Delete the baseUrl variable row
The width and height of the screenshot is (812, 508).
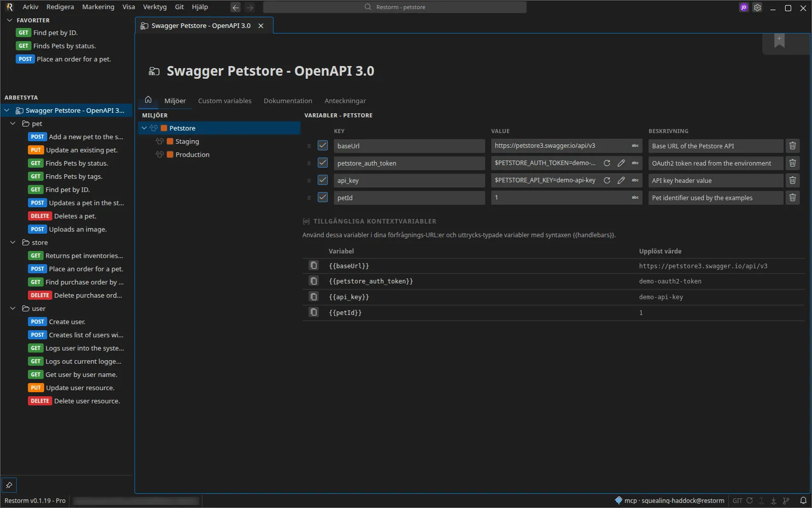(x=792, y=146)
